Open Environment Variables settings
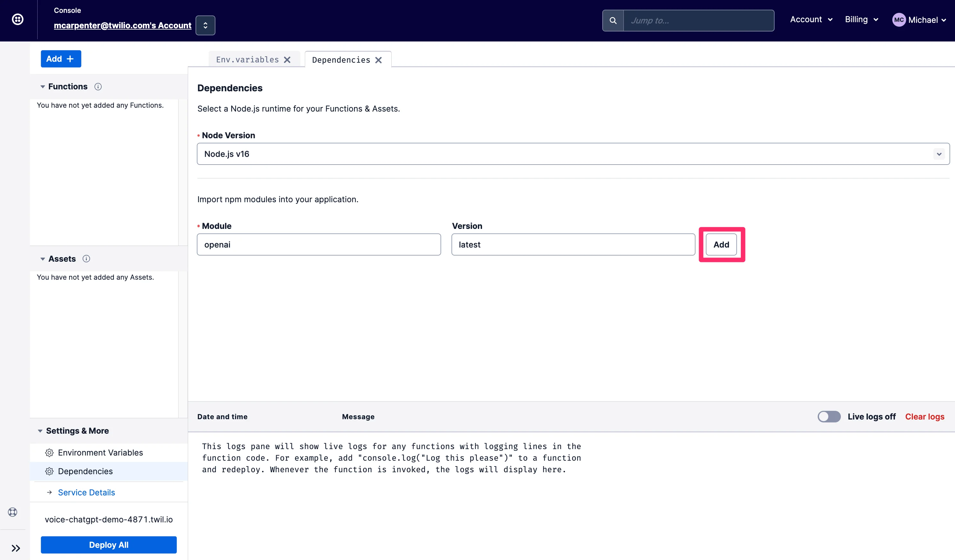This screenshot has height=560, width=955. 109,453
